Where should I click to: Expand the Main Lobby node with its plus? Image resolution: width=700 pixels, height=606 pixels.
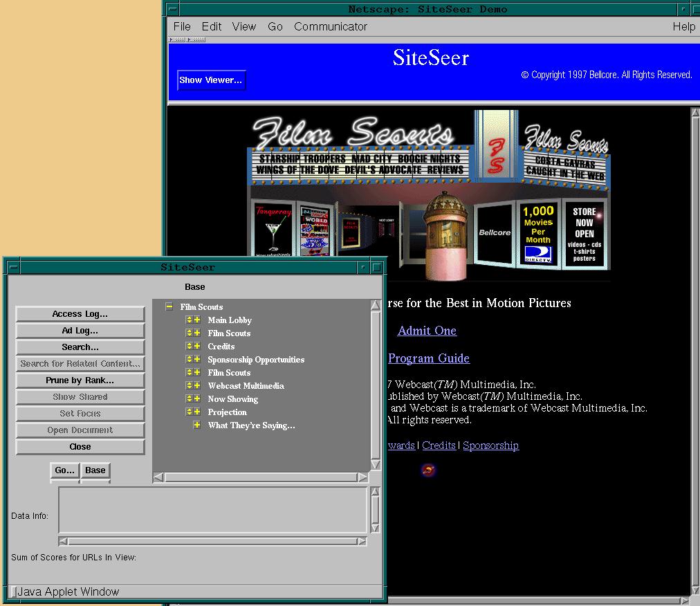tap(197, 320)
